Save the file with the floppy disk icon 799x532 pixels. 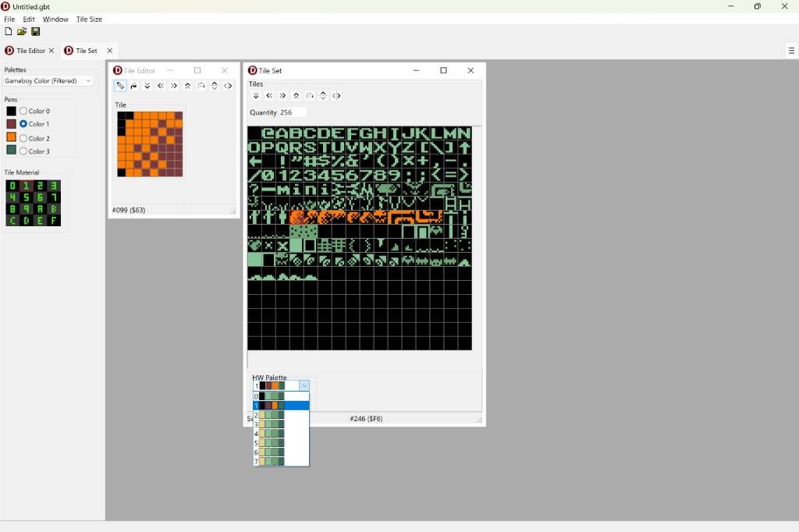tap(36, 32)
